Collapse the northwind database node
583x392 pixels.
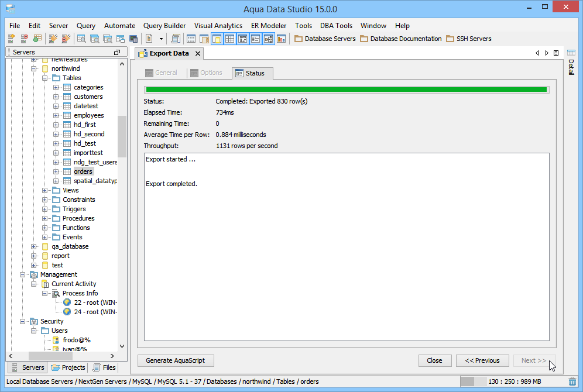[x=33, y=68]
